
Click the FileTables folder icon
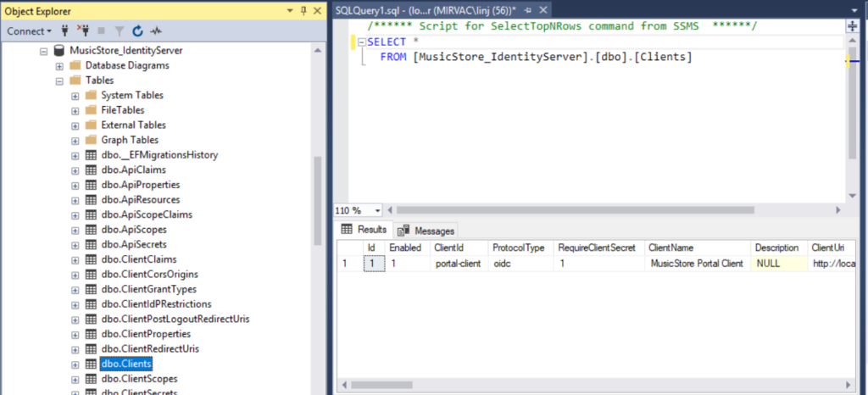[91, 110]
